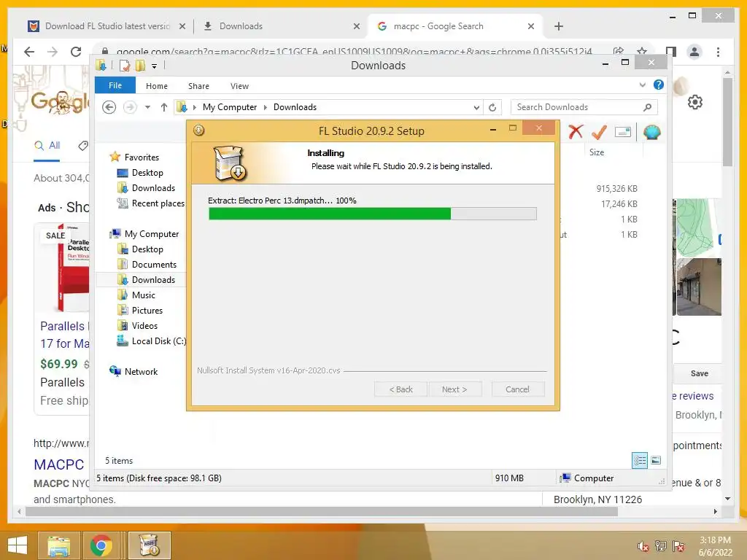
Task: Select Local Disk (C:) in the sidebar
Action: (x=152, y=341)
